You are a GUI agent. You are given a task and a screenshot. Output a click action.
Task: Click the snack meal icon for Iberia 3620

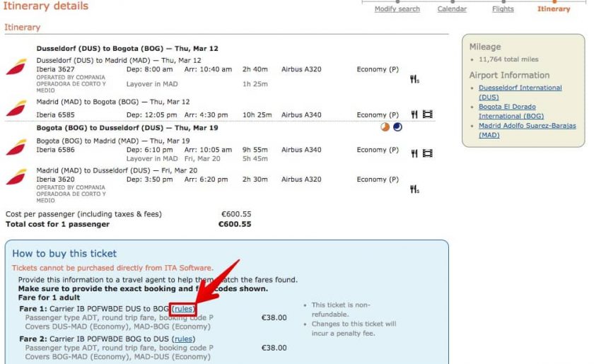coord(414,189)
